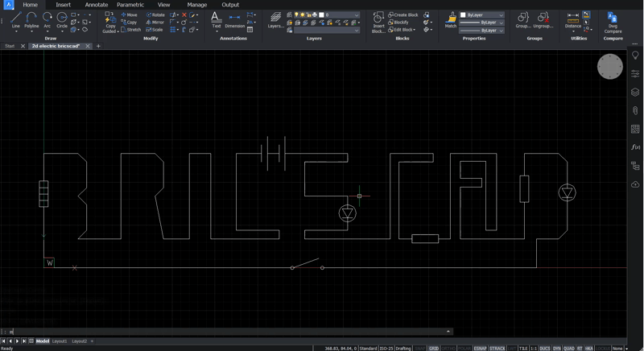Open the cloud panel icon in sidebar
This screenshot has width=644, height=351.
click(x=635, y=184)
